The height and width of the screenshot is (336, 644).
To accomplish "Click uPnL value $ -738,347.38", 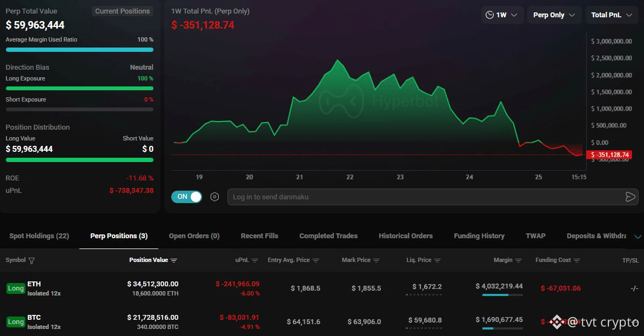I will [x=131, y=191].
